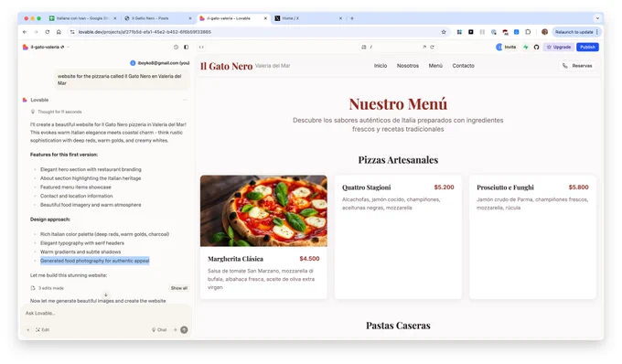Select the Quattro Stagioni menu card title
Viewport: 622px width, 364px height.
click(x=366, y=187)
